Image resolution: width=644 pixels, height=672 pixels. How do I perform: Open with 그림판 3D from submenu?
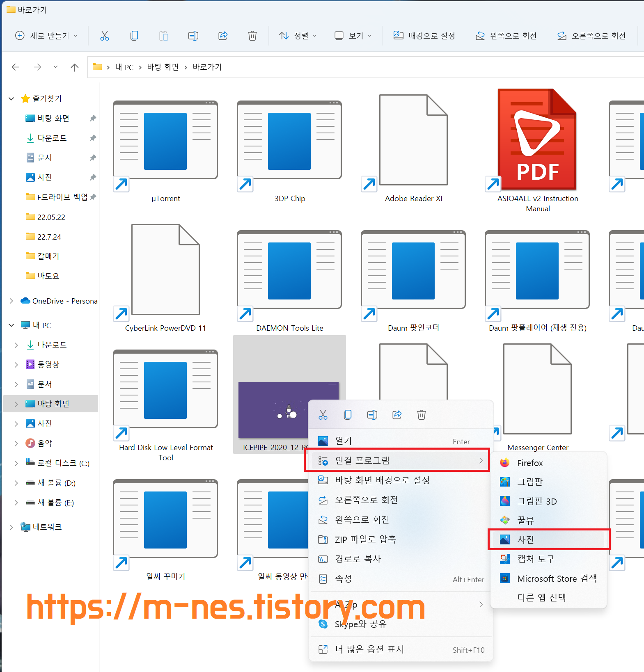pyautogui.click(x=548, y=501)
